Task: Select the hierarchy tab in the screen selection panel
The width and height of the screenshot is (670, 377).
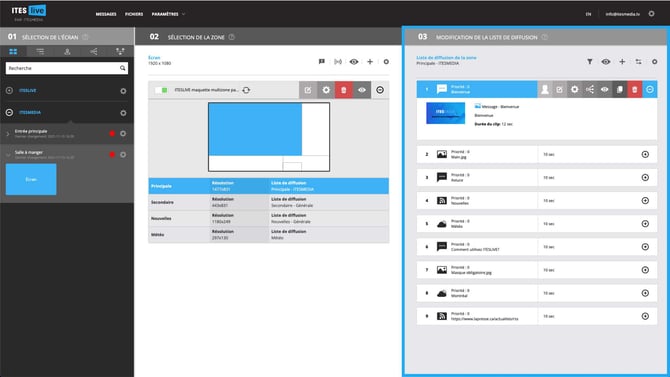Action: coord(120,52)
